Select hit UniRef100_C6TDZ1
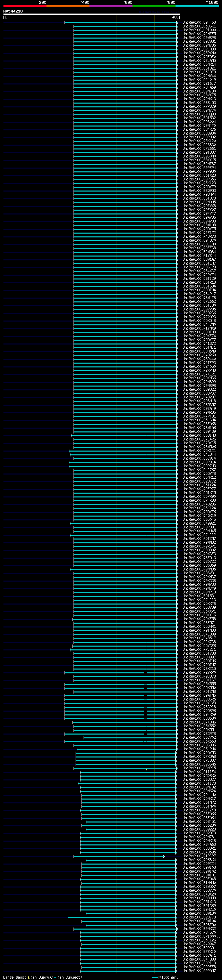 point(199,68)
